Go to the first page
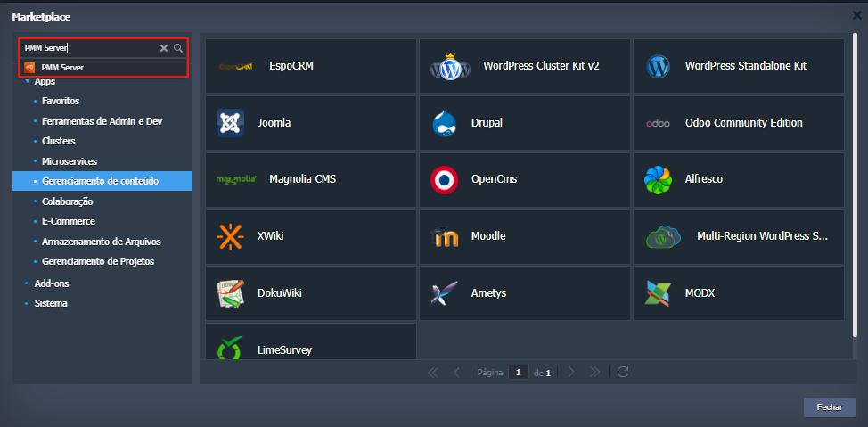 (433, 372)
